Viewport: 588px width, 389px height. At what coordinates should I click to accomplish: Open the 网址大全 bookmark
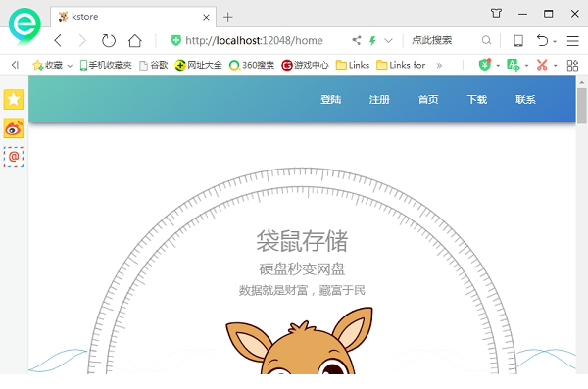[x=198, y=65]
